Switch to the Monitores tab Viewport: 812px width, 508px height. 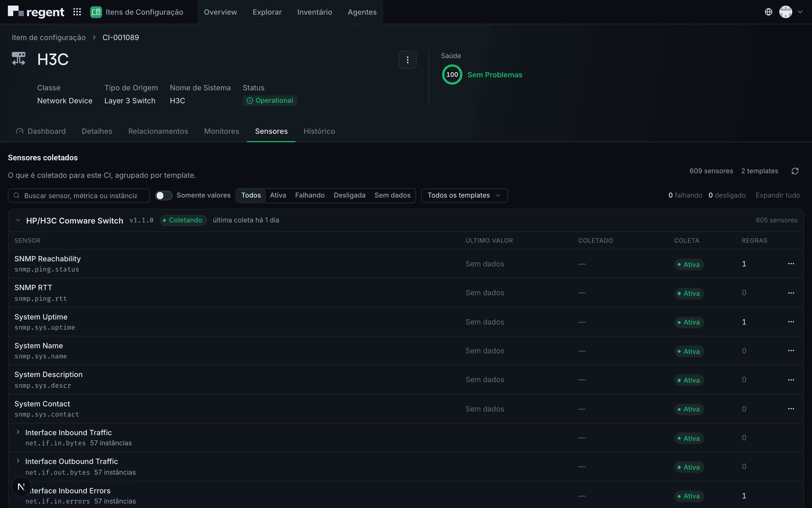(221, 131)
